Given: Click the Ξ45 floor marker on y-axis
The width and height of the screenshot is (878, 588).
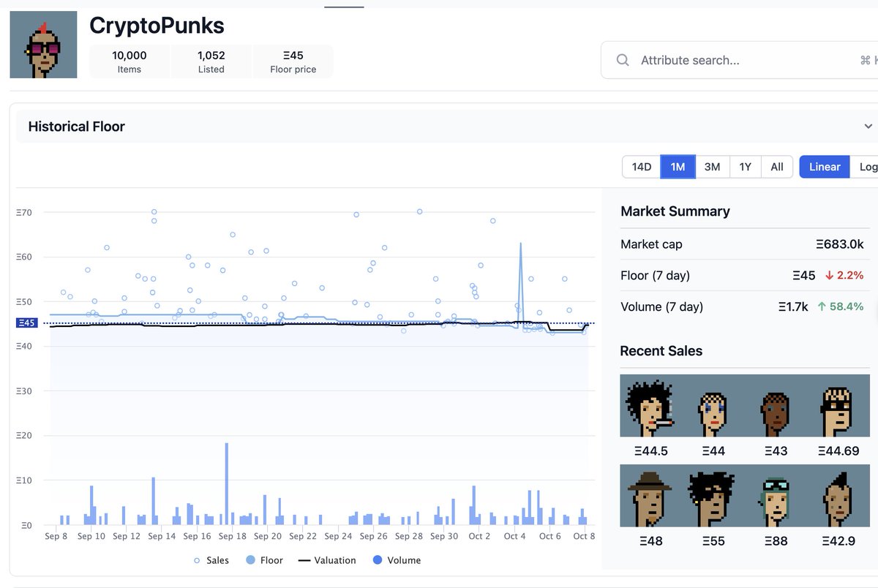Looking at the screenshot, I should tap(26, 323).
